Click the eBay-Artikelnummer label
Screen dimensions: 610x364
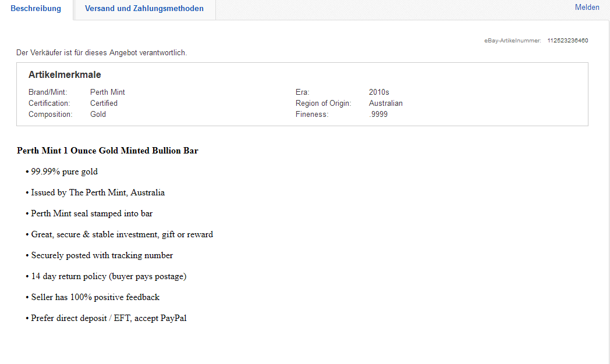(512, 40)
